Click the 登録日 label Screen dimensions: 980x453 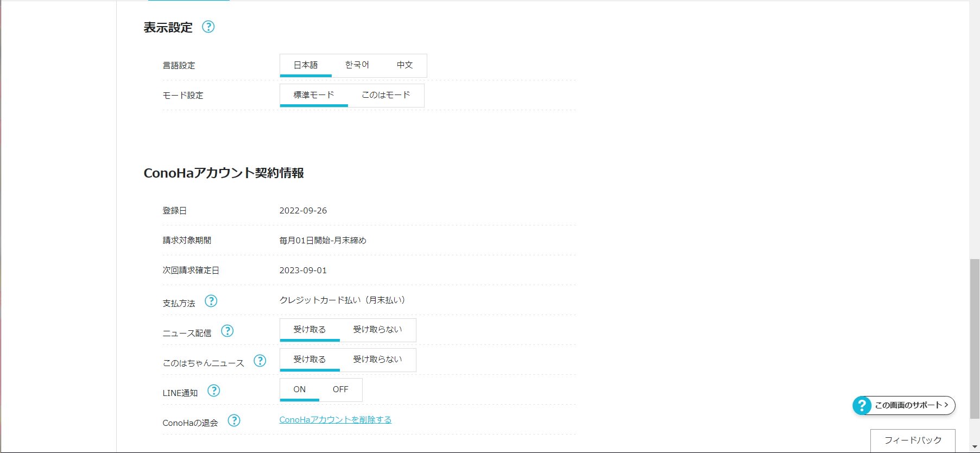(175, 211)
